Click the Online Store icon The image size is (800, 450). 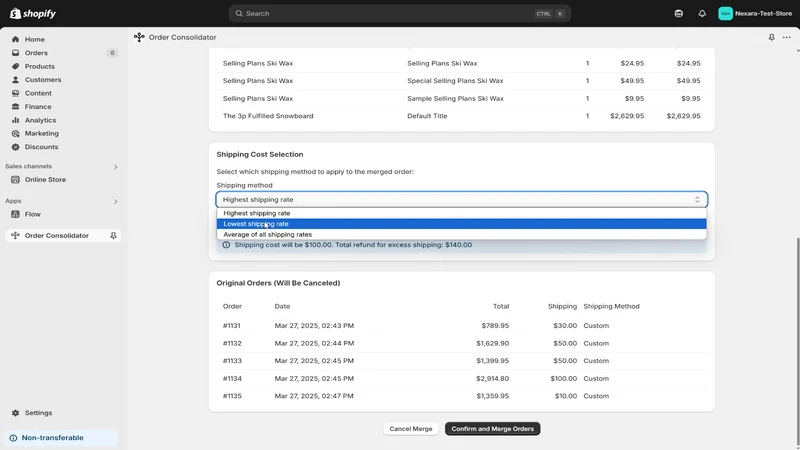[x=15, y=180]
